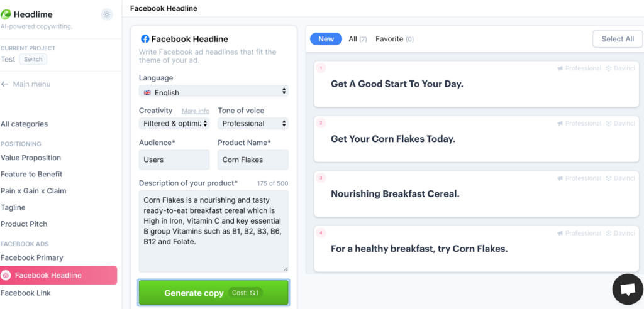The image size is (644, 309).
Task: Click the Davinci engine icon on second result
Action: pos(608,123)
